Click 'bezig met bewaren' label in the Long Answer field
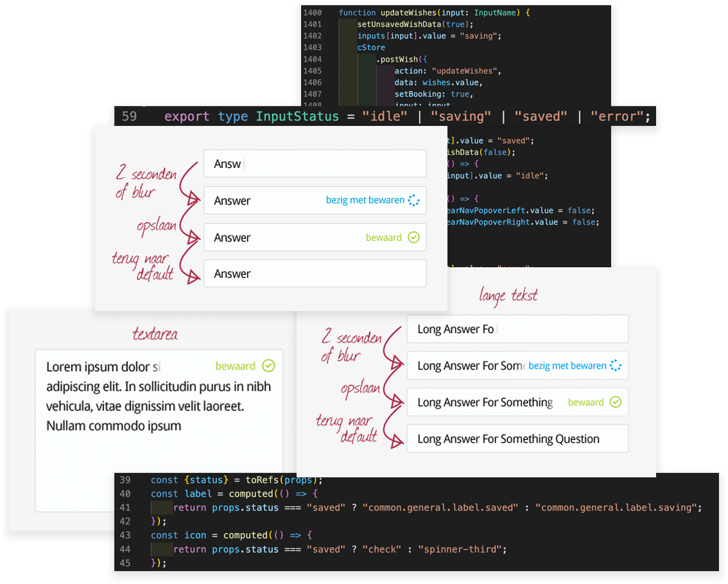The image size is (728, 584). (x=568, y=366)
